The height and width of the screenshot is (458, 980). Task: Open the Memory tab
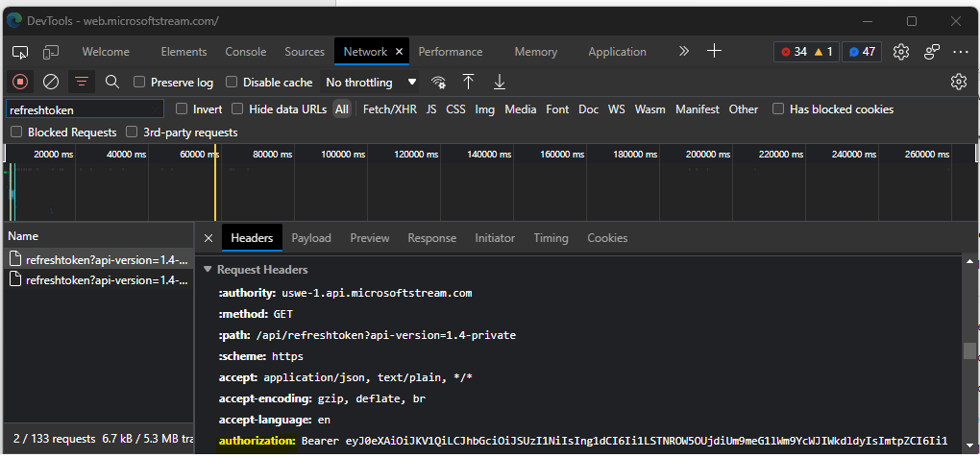pyautogui.click(x=535, y=52)
